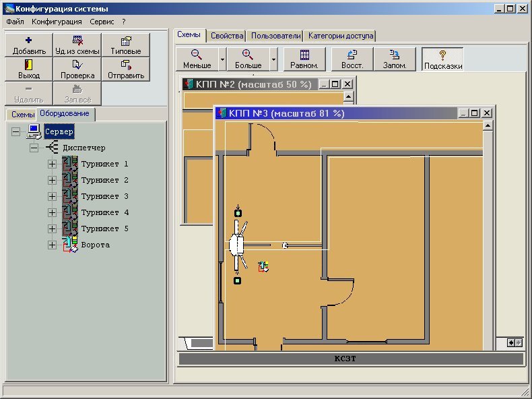This screenshot has height=399, width=532.
Task: Select the Сервер node icon
Action: [x=34, y=131]
